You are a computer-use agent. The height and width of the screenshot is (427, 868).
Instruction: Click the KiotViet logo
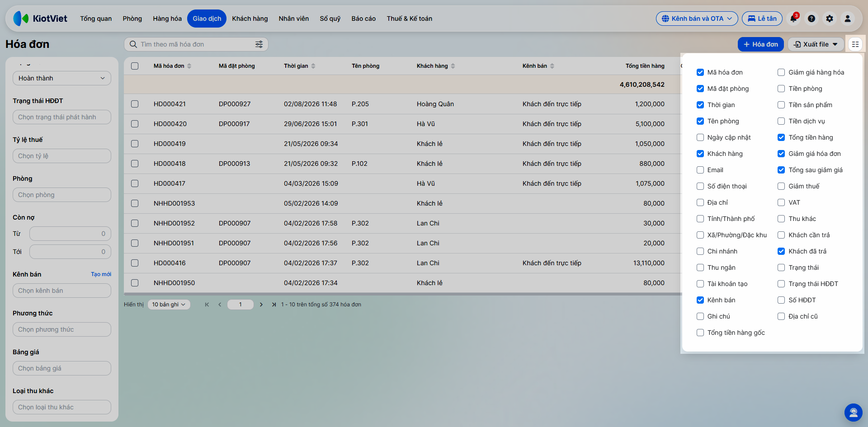coord(40,19)
